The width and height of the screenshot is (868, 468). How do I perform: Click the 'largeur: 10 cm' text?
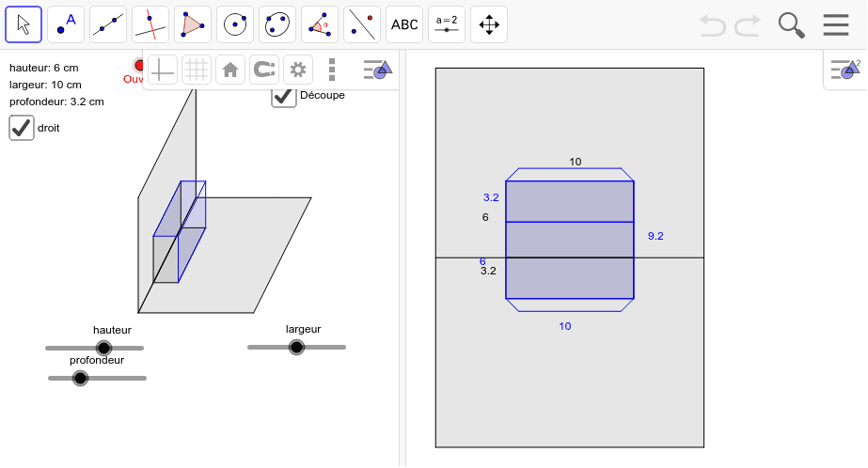click(45, 85)
